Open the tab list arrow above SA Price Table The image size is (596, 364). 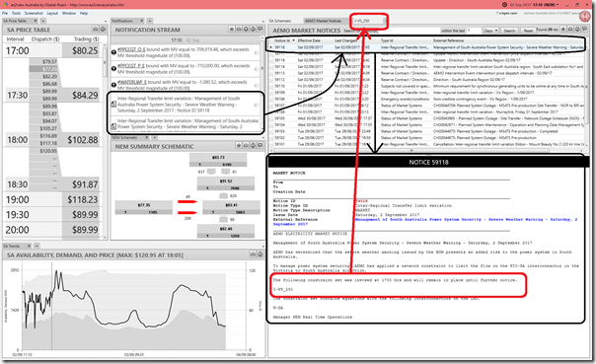pos(106,22)
